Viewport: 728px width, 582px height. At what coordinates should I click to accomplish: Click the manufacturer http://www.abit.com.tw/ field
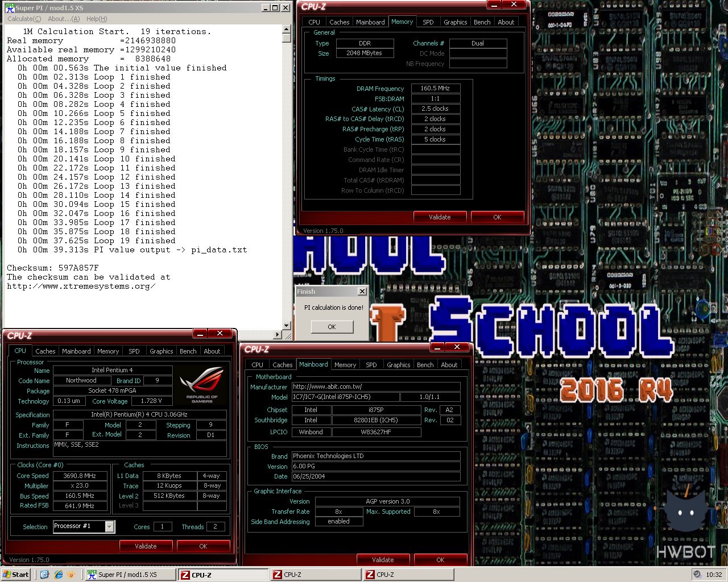(x=376, y=386)
